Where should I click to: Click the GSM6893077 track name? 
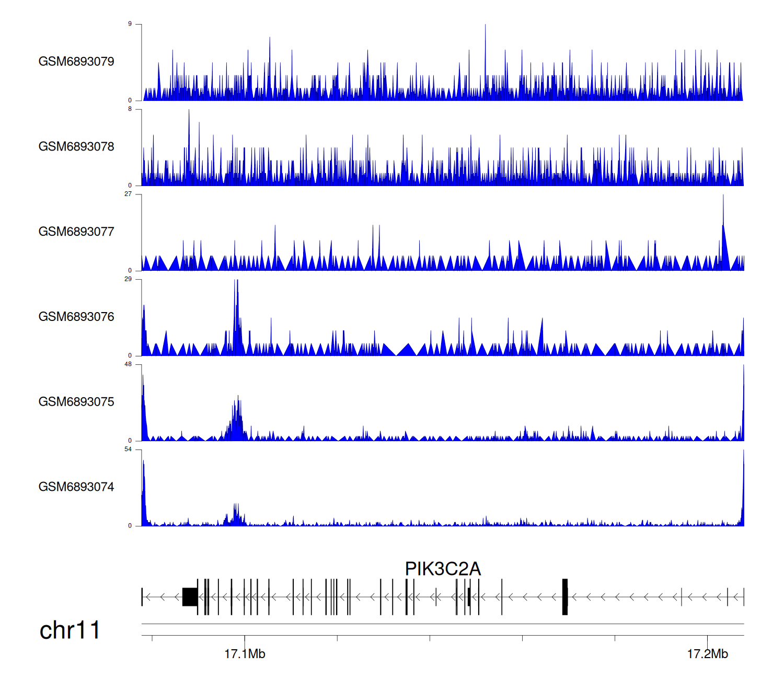76,232
